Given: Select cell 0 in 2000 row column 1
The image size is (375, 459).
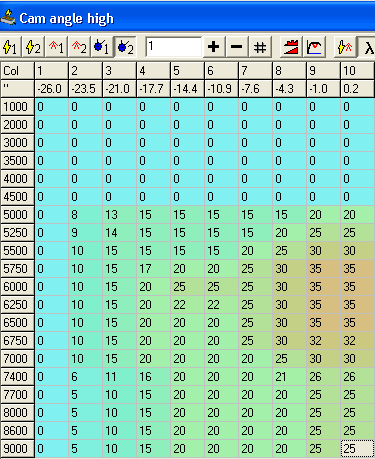Looking at the screenshot, I should [52, 125].
